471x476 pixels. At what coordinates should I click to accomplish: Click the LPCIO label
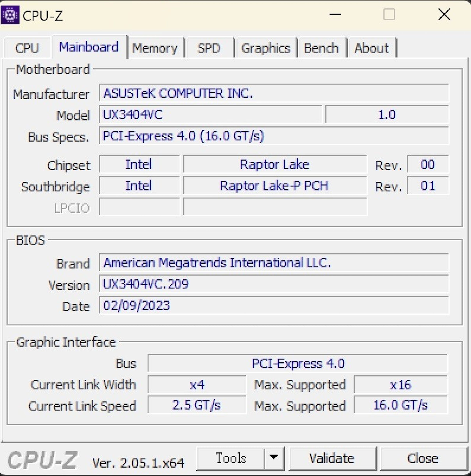tap(72, 208)
